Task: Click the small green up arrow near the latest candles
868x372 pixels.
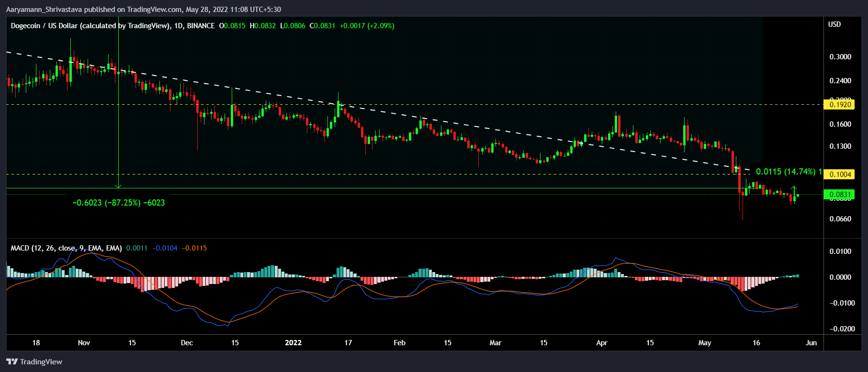Action: pyautogui.click(x=794, y=188)
